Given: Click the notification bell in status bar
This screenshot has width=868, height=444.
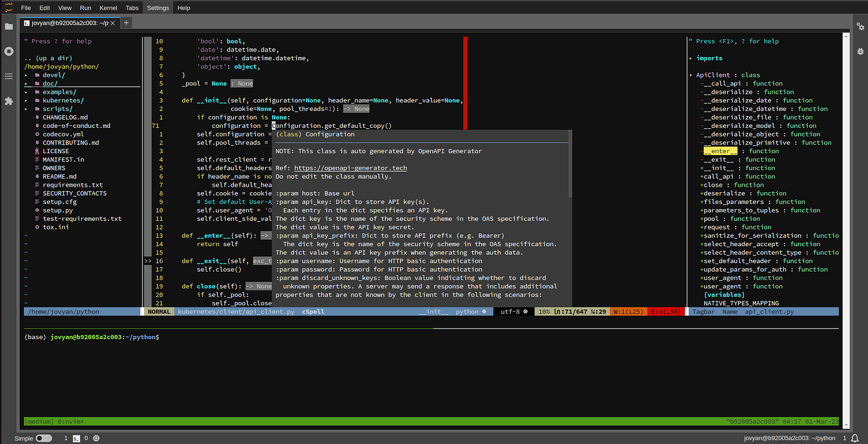Looking at the screenshot, I should point(855,438).
